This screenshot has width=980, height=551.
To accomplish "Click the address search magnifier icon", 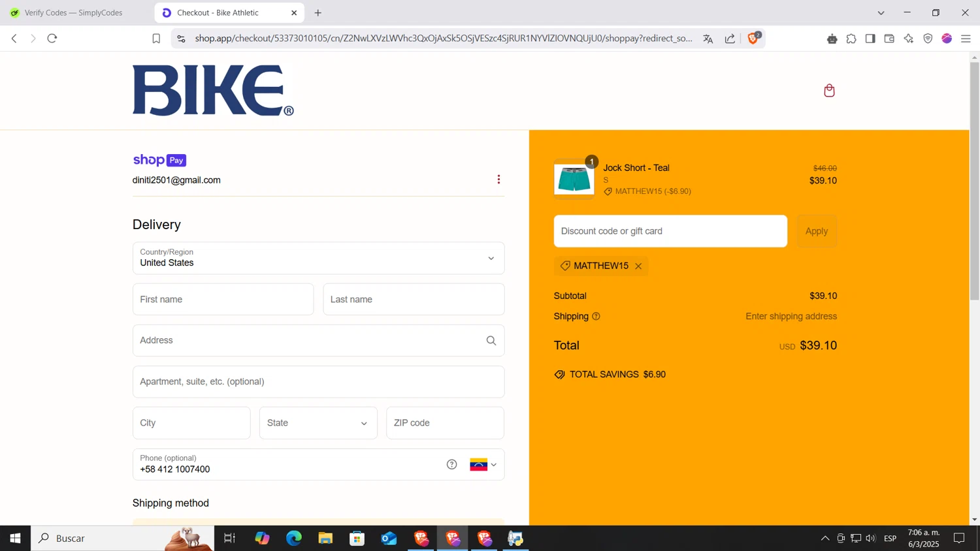I will point(491,341).
